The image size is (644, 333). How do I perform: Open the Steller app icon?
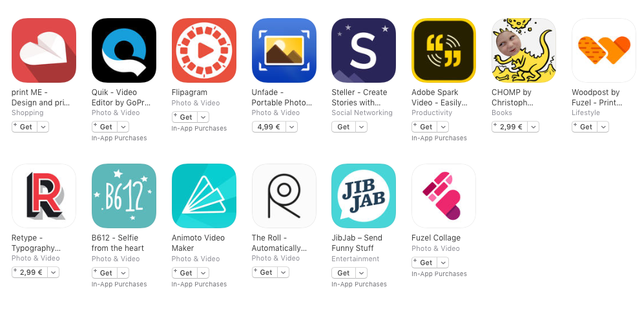[x=364, y=50]
